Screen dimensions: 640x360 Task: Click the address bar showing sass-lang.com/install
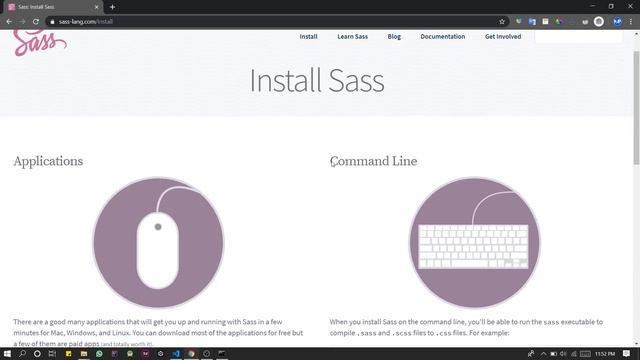[278, 22]
